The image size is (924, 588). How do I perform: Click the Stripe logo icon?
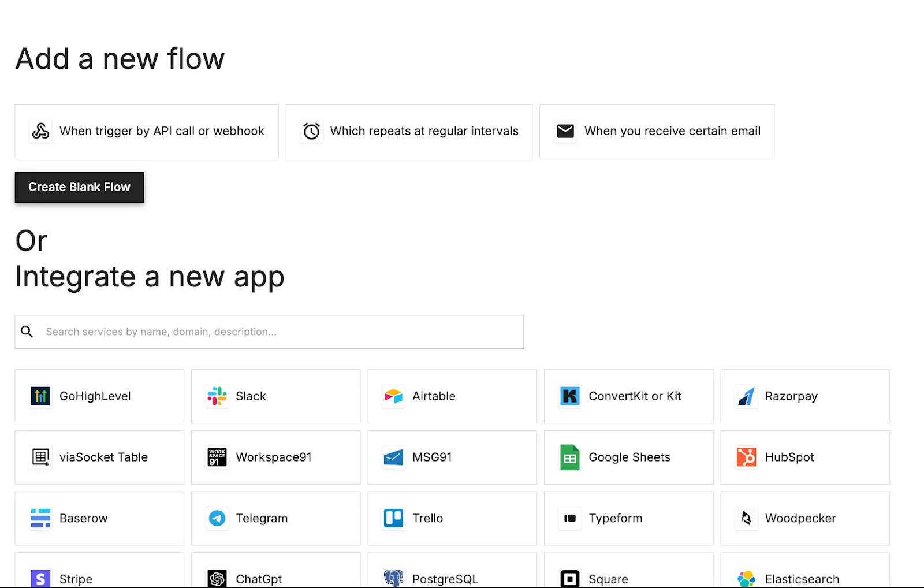click(x=40, y=579)
